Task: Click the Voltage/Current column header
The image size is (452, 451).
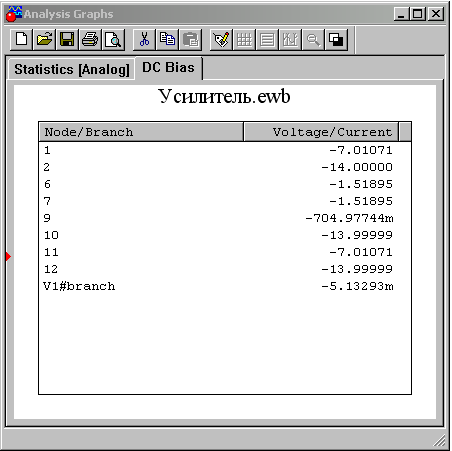Action: (321, 132)
